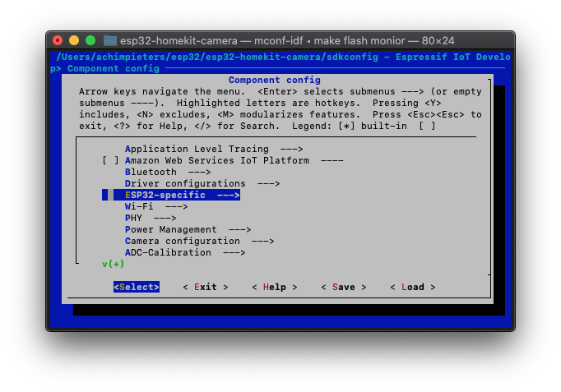Open the PHY submenu
This screenshot has height=392, width=561.
[151, 218]
